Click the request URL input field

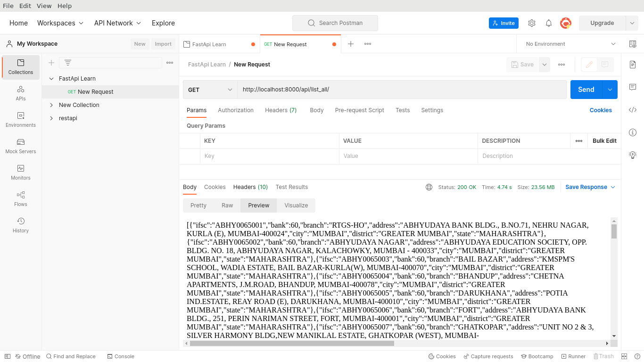point(402,90)
